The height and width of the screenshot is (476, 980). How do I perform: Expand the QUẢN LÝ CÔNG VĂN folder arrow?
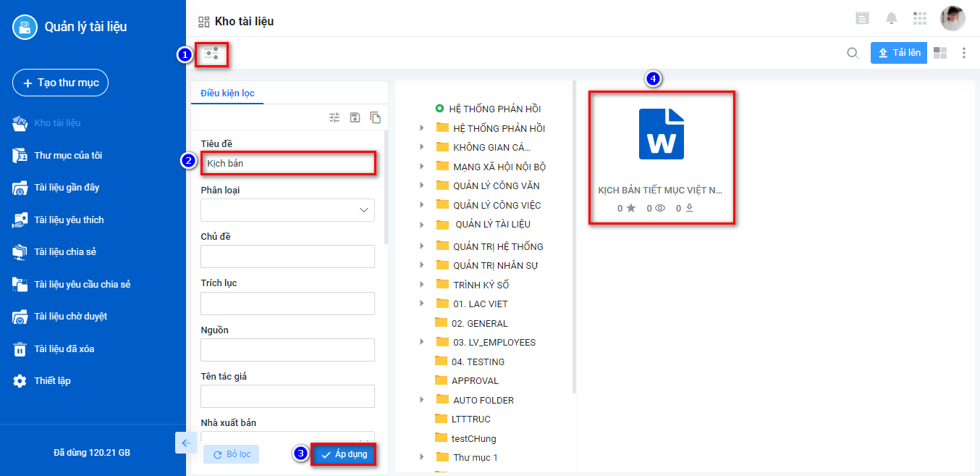pos(422,185)
